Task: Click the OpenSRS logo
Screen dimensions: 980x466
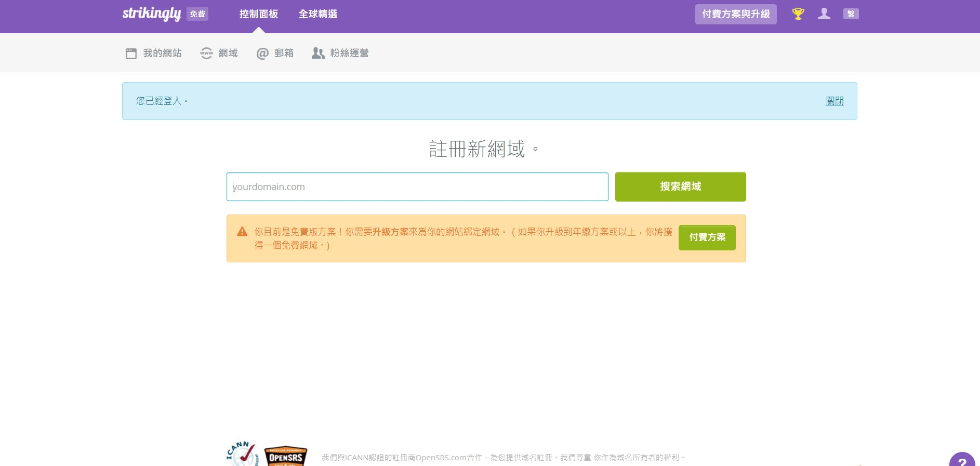Action: click(x=286, y=456)
